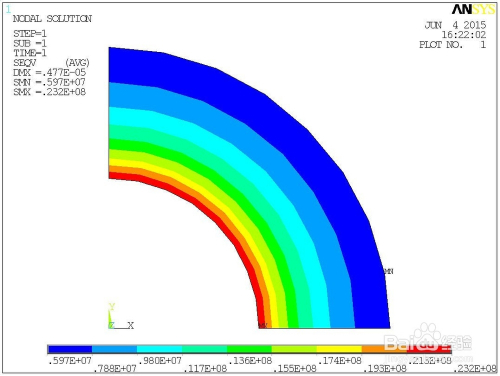Select the dark blue swatch in the legend bar

click(x=70, y=349)
